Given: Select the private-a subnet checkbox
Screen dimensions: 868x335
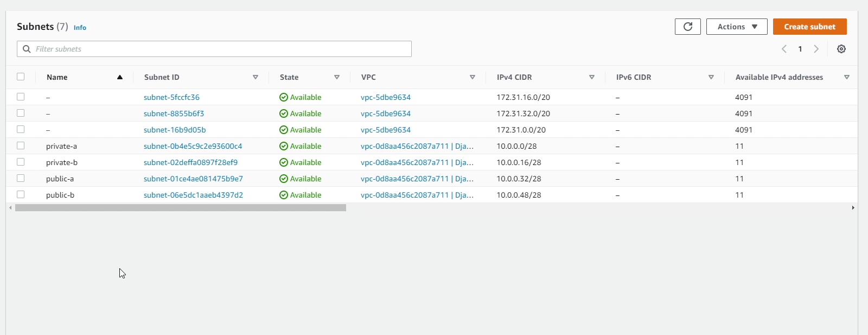Looking at the screenshot, I should (x=21, y=146).
